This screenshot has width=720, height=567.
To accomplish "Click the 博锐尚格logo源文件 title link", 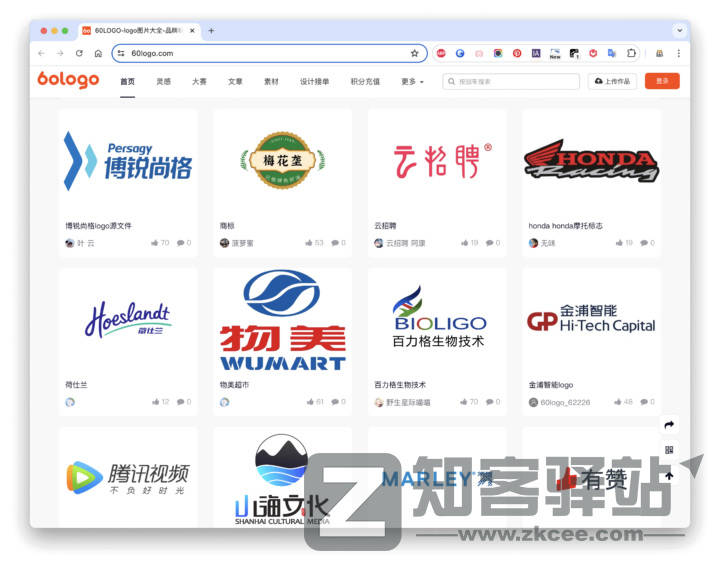I will 98,226.
